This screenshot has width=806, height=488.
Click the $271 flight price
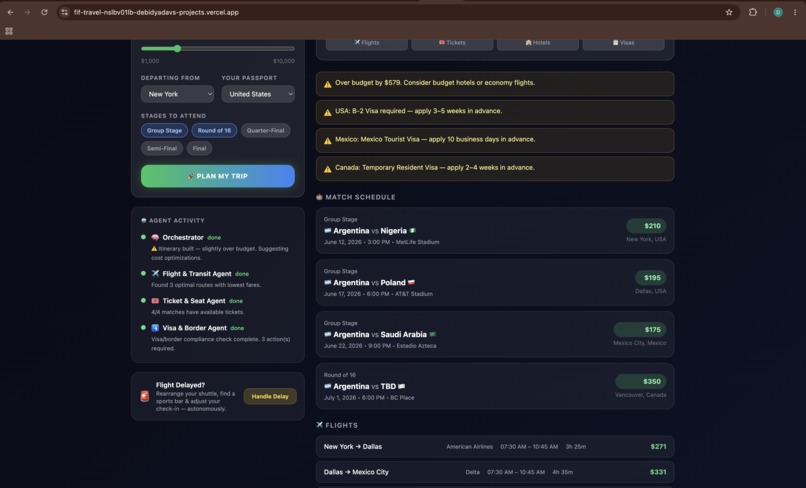point(658,447)
